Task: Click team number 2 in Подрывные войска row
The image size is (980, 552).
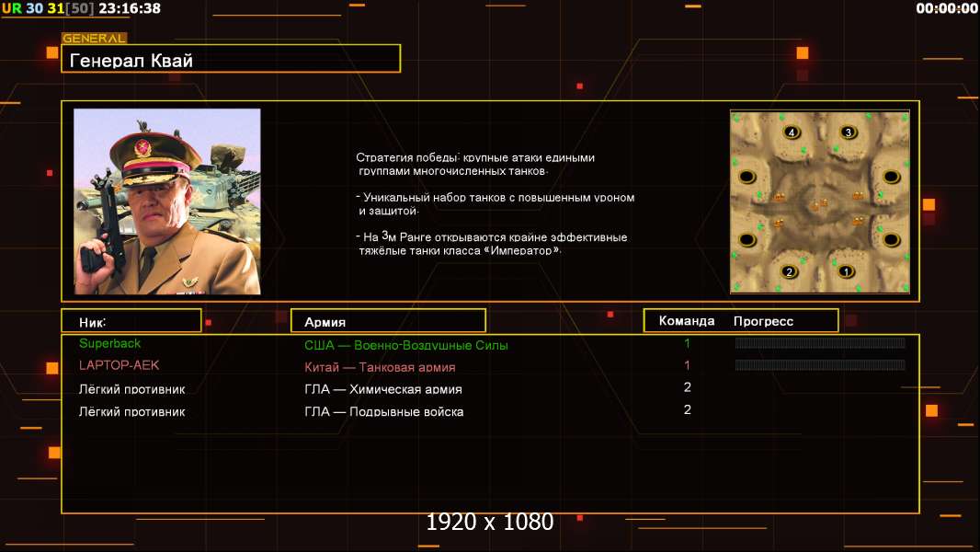Action: [687, 409]
